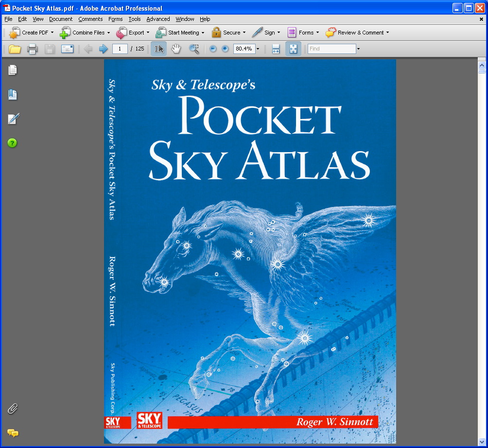Click the Secure padlock icon

click(x=216, y=33)
